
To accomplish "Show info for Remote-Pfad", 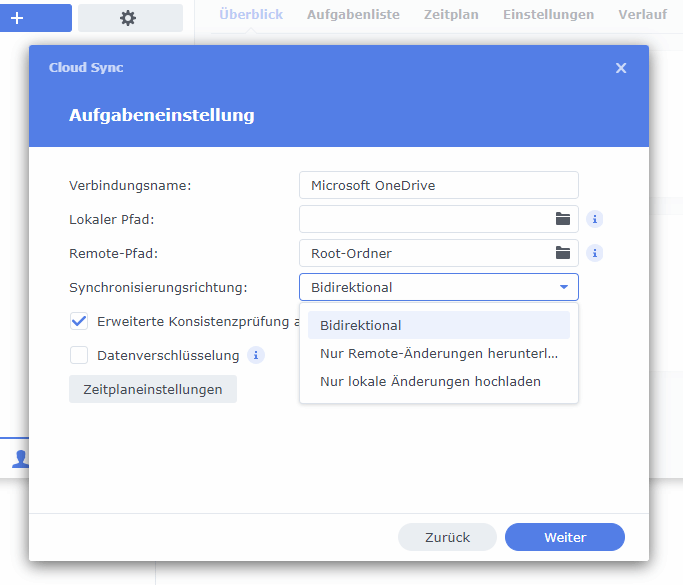I will 595,253.
